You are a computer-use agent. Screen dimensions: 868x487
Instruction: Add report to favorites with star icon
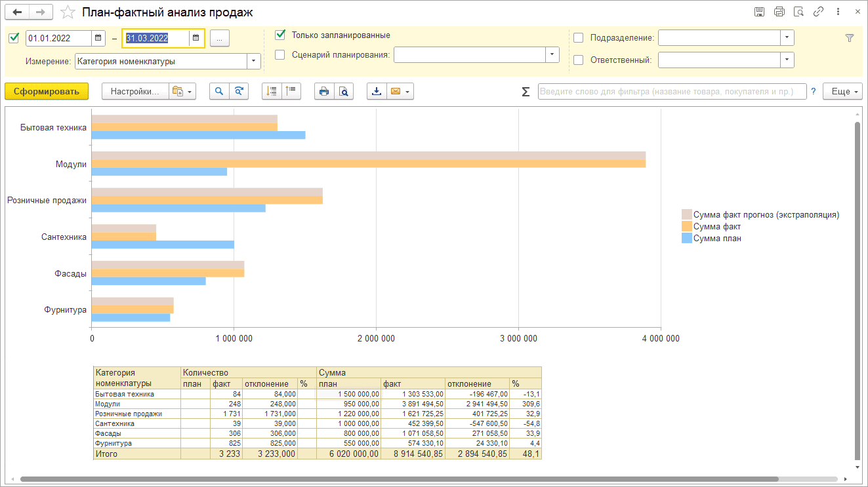point(67,12)
